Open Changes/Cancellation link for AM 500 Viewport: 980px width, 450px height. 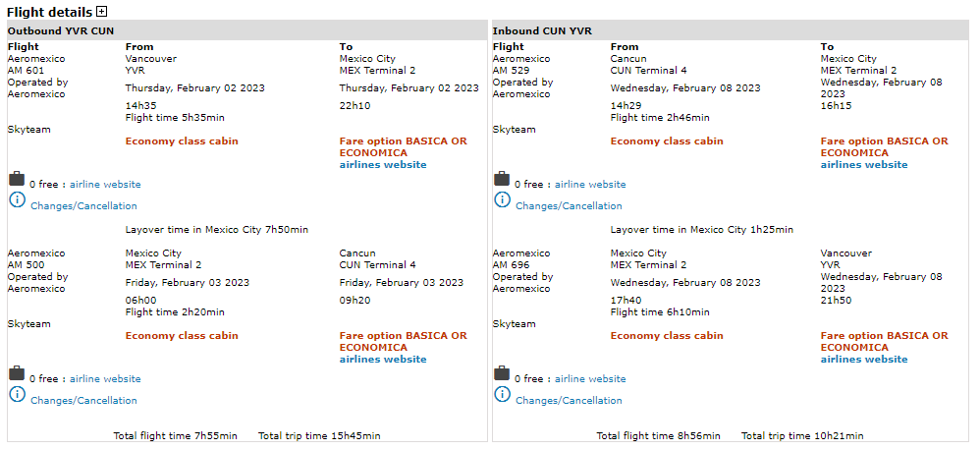pos(83,401)
